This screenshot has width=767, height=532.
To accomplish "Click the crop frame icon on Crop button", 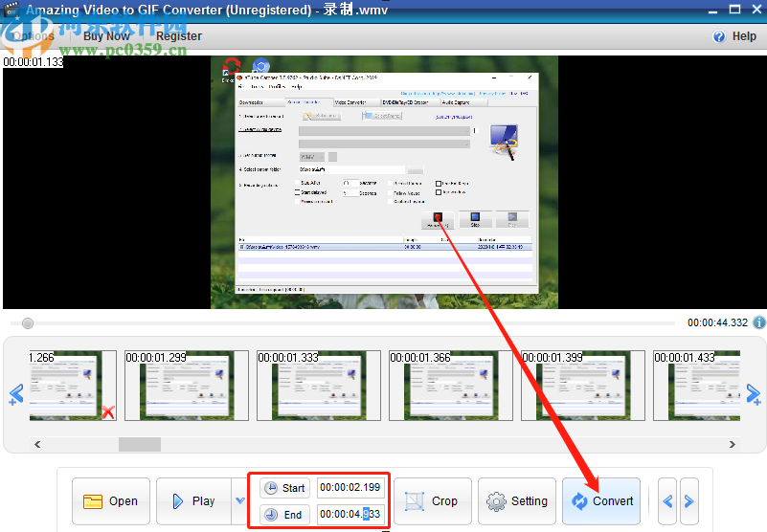I will (415, 501).
